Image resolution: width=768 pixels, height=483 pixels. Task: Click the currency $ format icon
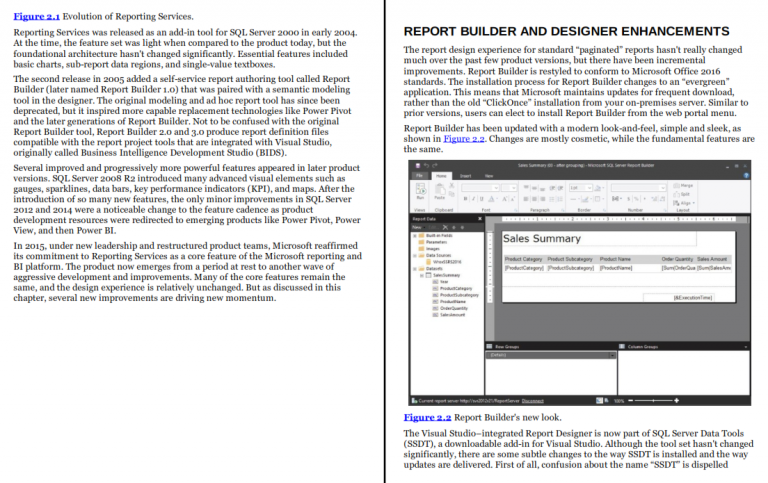coord(628,199)
